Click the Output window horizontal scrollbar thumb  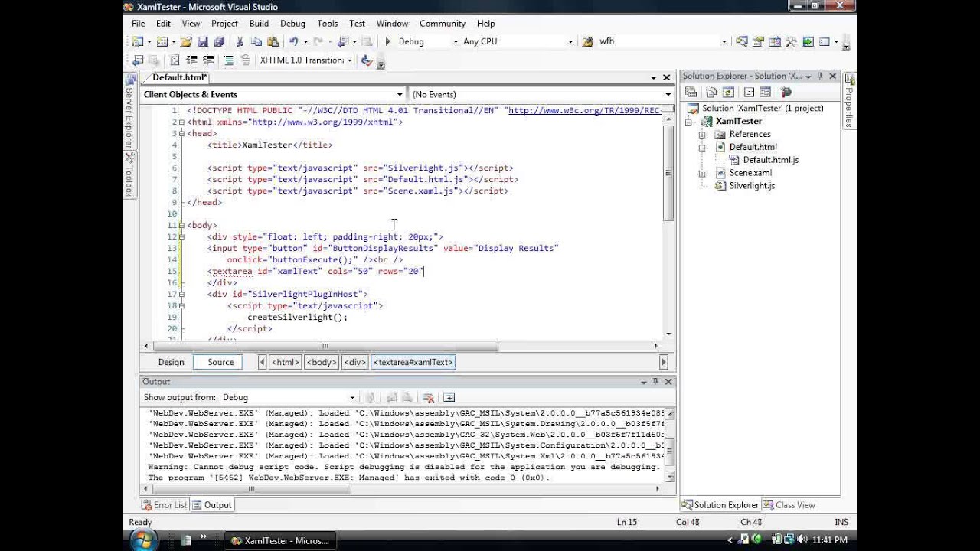point(251,488)
